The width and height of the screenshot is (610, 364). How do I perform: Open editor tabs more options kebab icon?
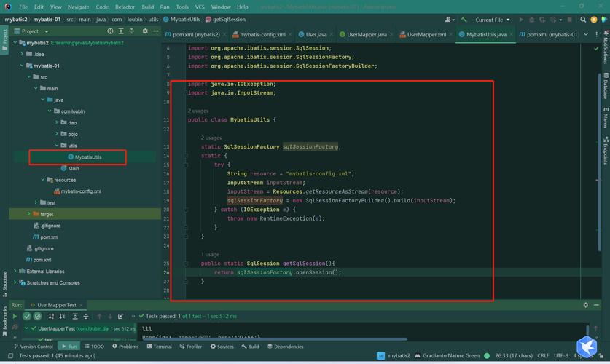coord(596,34)
